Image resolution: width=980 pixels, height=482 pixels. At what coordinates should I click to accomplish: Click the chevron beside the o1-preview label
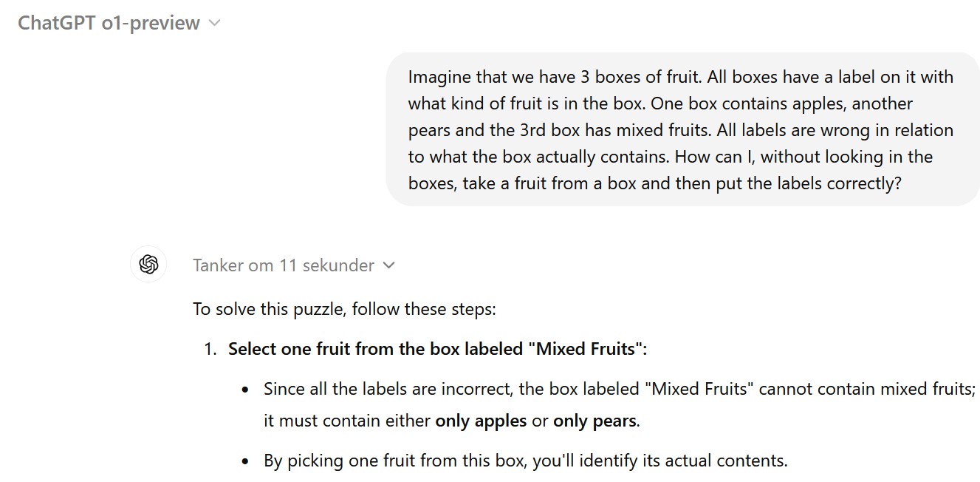tap(214, 24)
